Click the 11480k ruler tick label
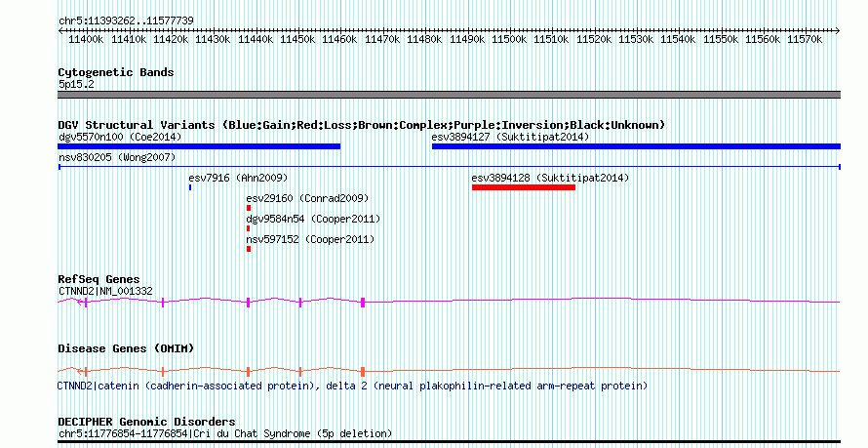The height and width of the screenshot is (448, 868). [x=424, y=40]
